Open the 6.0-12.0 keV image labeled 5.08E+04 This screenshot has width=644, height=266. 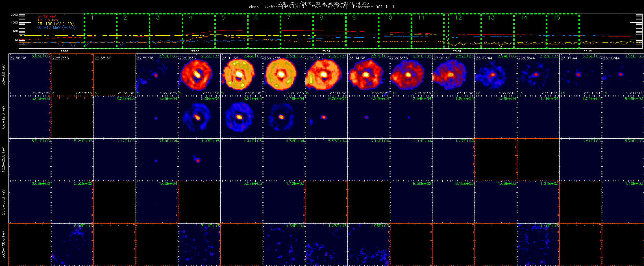click(199, 117)
